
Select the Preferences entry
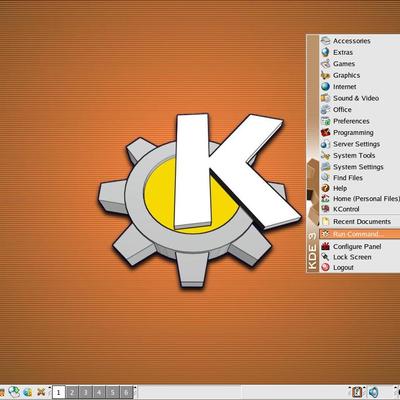point(360,121)
